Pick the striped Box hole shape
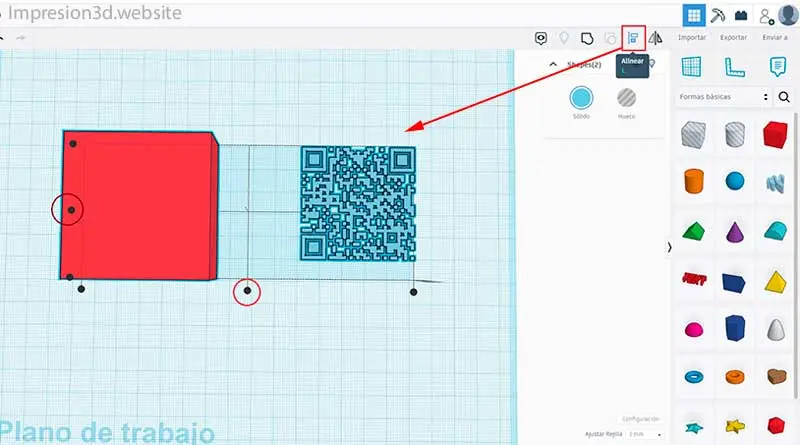The image size is (800, 445). pos(693,134)
